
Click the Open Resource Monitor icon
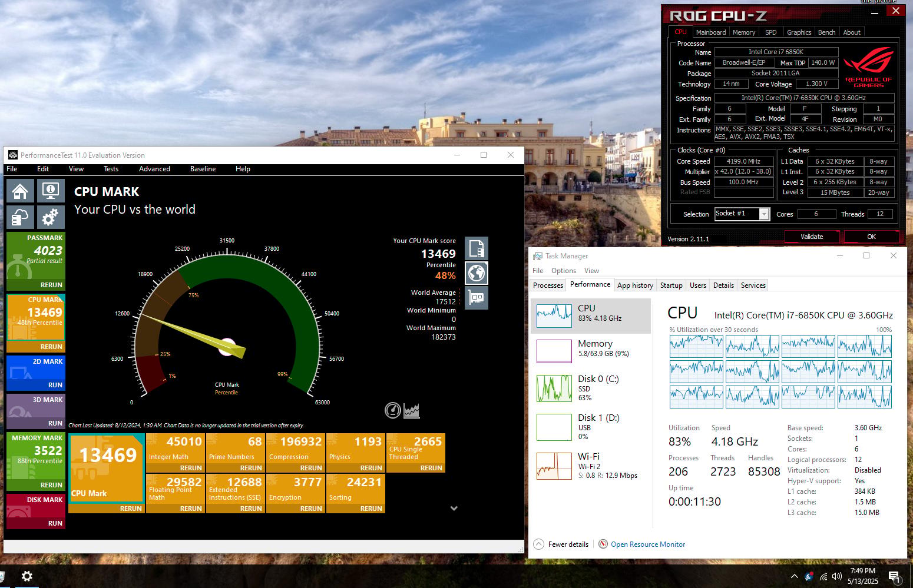(x=603, y=544)
